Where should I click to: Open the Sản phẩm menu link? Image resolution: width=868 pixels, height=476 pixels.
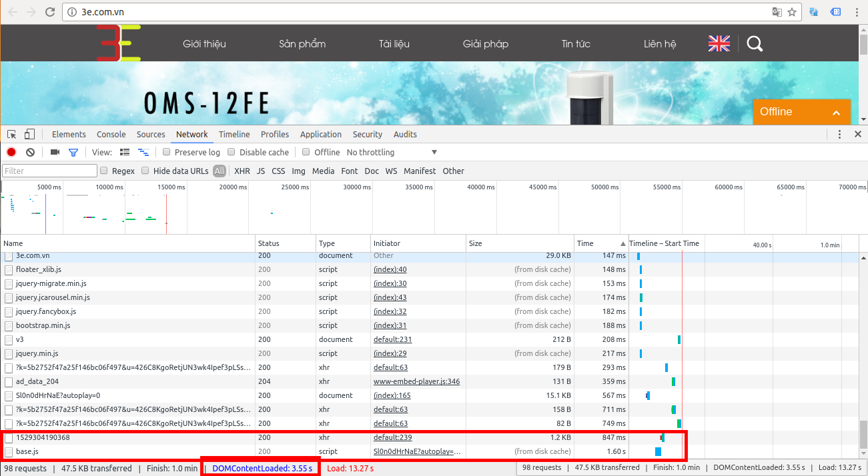(302, 44)
